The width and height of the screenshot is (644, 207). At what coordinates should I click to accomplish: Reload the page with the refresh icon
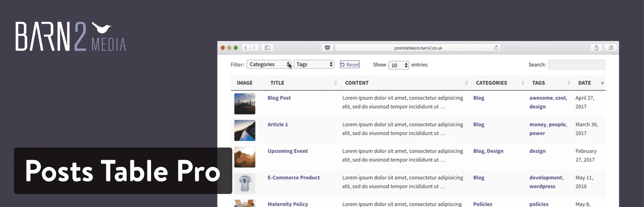click(x=496, y=48)
